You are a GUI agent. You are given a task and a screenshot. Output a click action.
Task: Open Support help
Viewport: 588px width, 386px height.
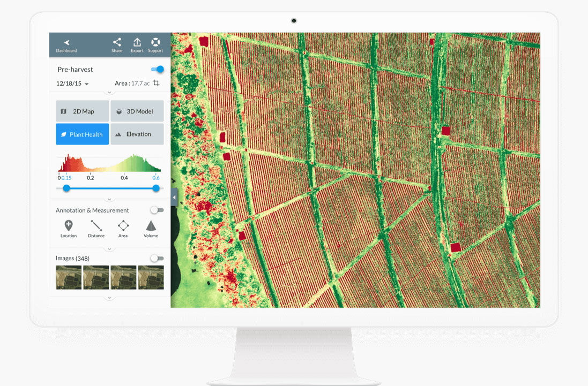click(x=155, y=44)
